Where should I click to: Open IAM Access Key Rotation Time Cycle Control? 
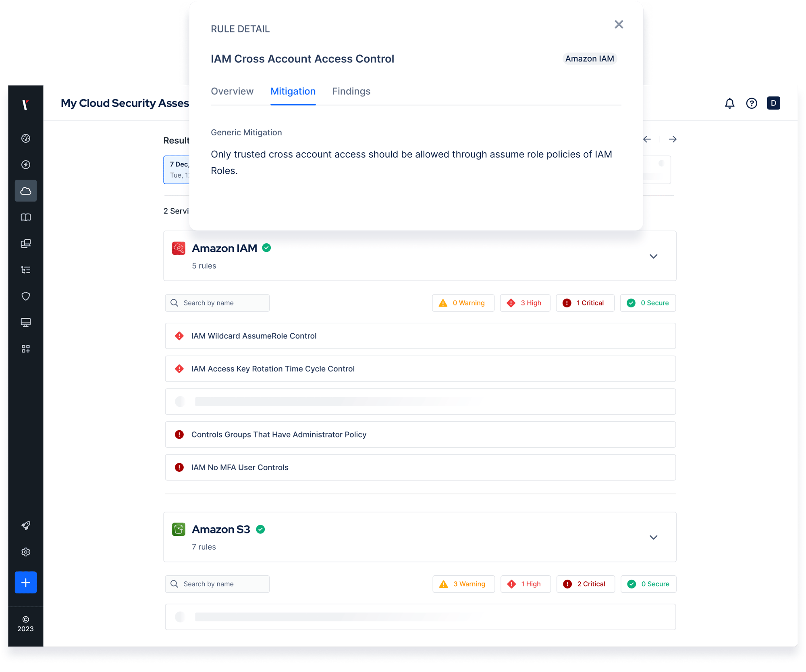coord(420,369)
